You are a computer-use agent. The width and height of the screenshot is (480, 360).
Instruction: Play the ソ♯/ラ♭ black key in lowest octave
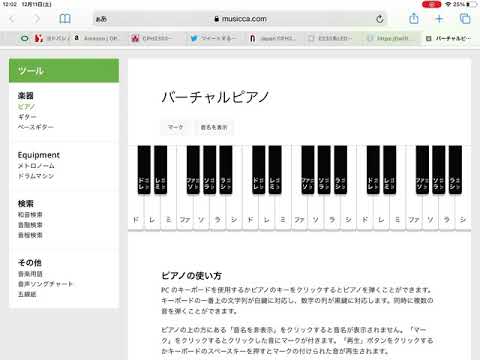click(x=209, y=169)
